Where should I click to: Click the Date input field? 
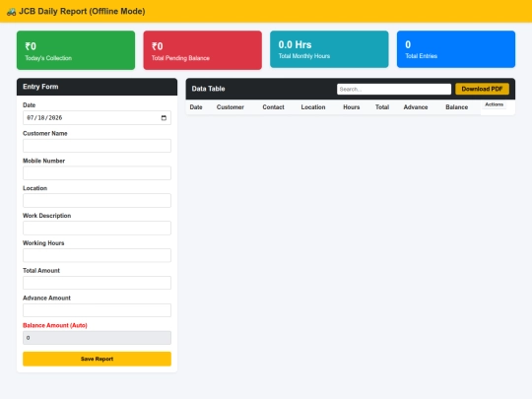97,118
